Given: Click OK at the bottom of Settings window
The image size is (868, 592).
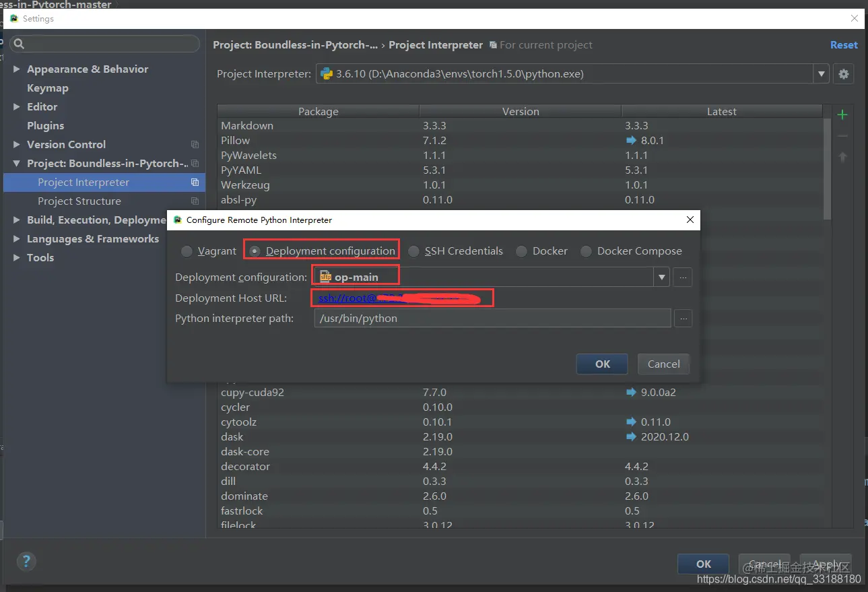Looking at the screenshot, I should pos(703,564).
